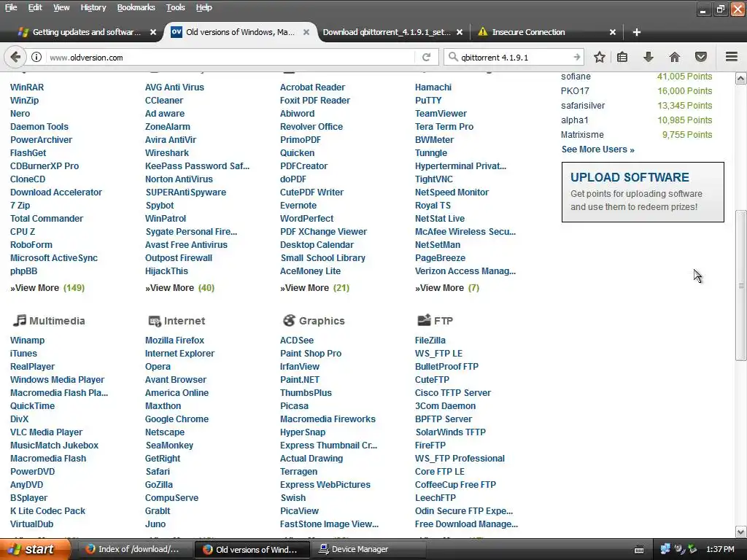Open the PuTTY link
747x560 pixels.
pos(427,101)
